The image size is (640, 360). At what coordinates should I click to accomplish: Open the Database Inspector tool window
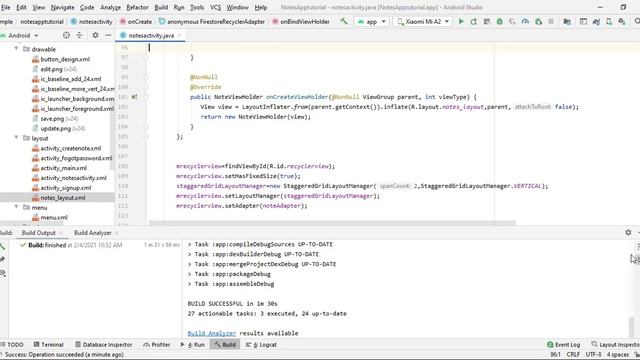pos(104,344)
